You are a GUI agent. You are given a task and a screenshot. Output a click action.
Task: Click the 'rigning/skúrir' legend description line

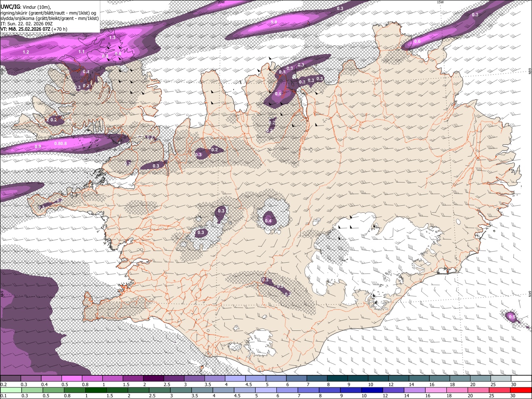tap(49, 12)
